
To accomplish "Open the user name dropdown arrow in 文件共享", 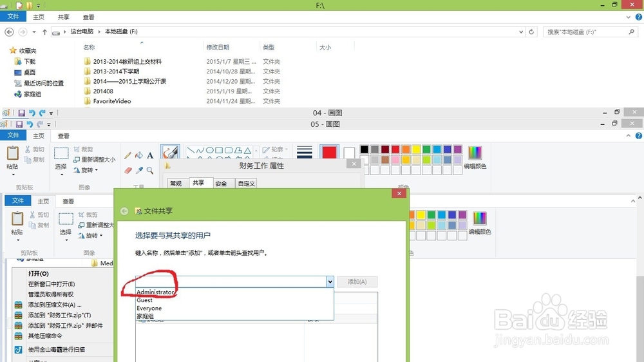I will [330, 281].
